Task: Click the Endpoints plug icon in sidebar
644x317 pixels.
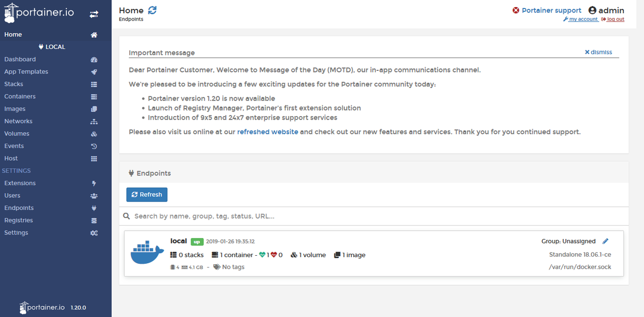Action: click(x=94, y=208)
